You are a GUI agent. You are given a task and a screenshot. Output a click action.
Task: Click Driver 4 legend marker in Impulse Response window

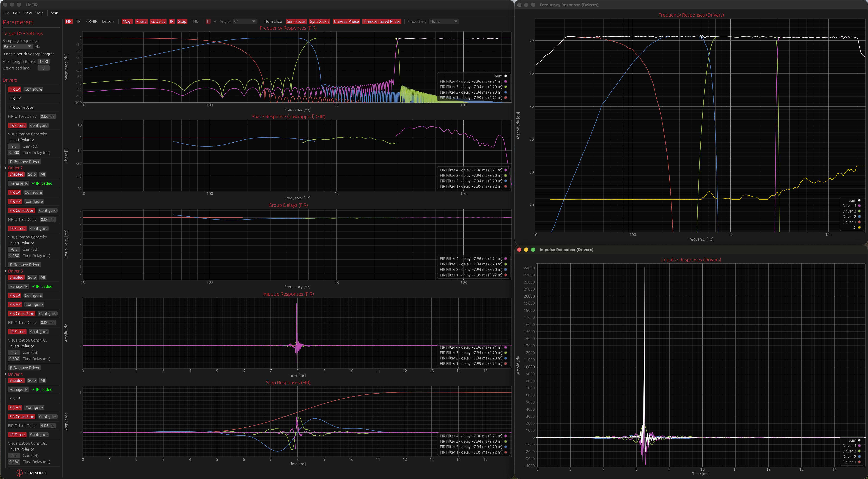(859, 446)
